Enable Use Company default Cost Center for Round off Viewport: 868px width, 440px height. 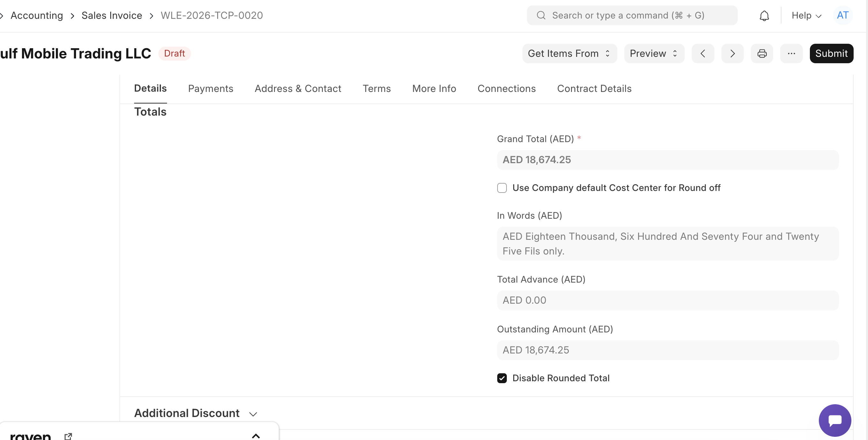tap(502, 188)
